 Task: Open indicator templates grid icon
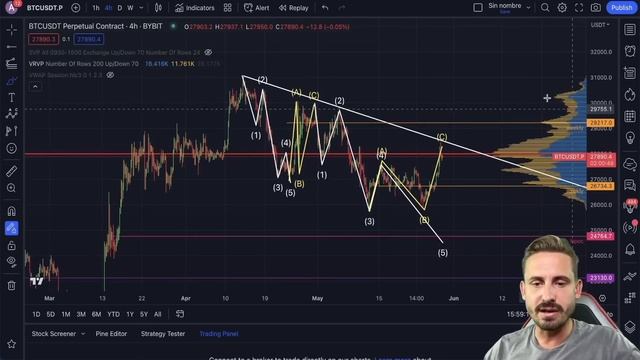pos(228,8)
